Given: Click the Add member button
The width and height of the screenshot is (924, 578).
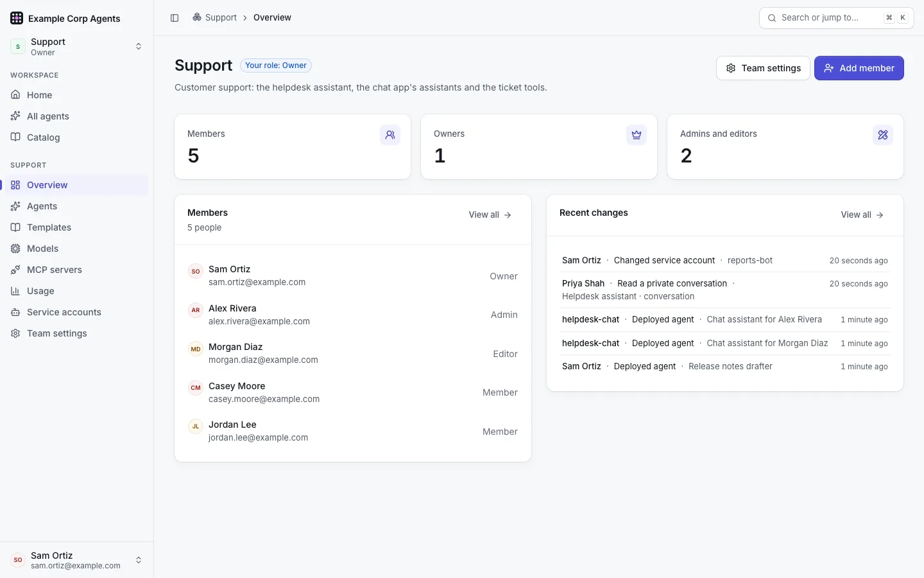Looking at the screenshot, I should point(859,68).
